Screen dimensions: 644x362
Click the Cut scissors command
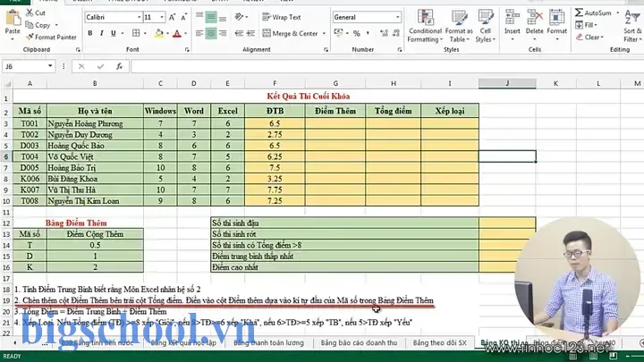coord(35,13)
